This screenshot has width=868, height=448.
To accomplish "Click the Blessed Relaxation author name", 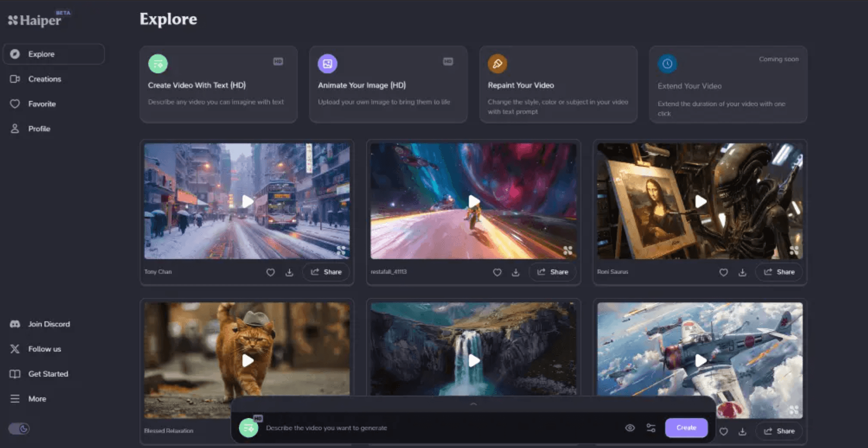I will [x=169, y=431].
